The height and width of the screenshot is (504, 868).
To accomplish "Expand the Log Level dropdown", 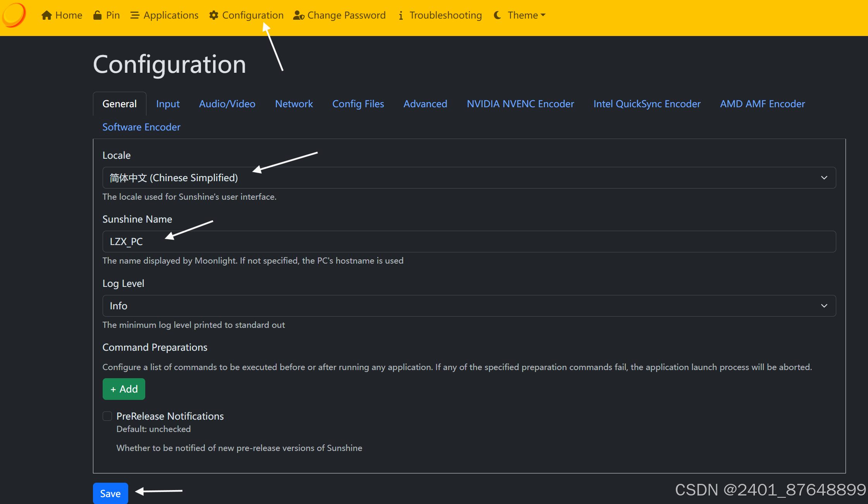I will [x=469, y=306].
